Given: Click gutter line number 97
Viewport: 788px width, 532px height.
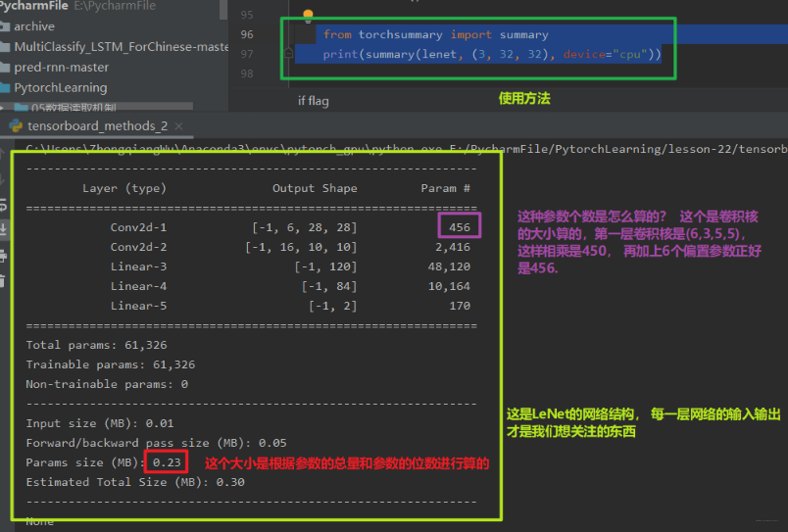Looking at the screenshot, I should 247,54.
